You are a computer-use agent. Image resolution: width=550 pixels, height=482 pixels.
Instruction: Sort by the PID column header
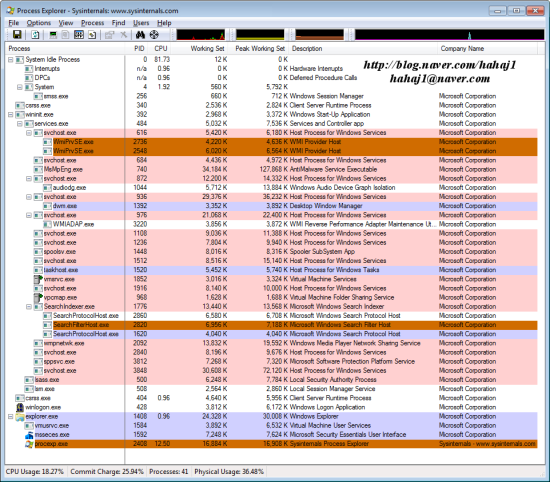coord(137,49)
